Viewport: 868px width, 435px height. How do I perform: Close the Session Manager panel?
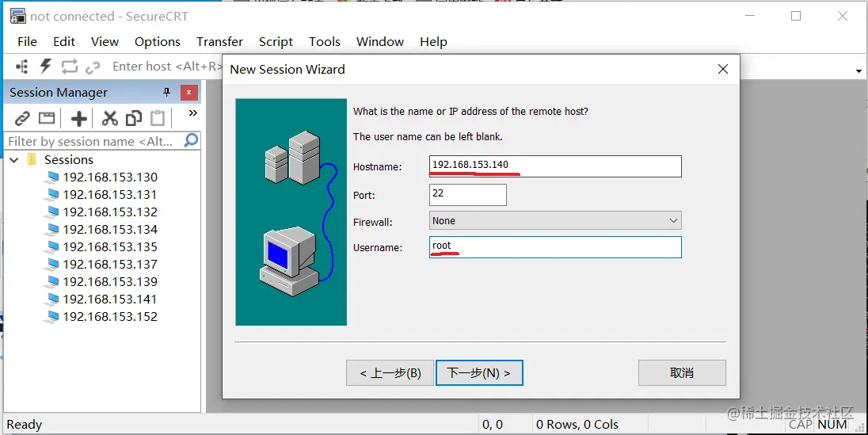pos(188,93)
